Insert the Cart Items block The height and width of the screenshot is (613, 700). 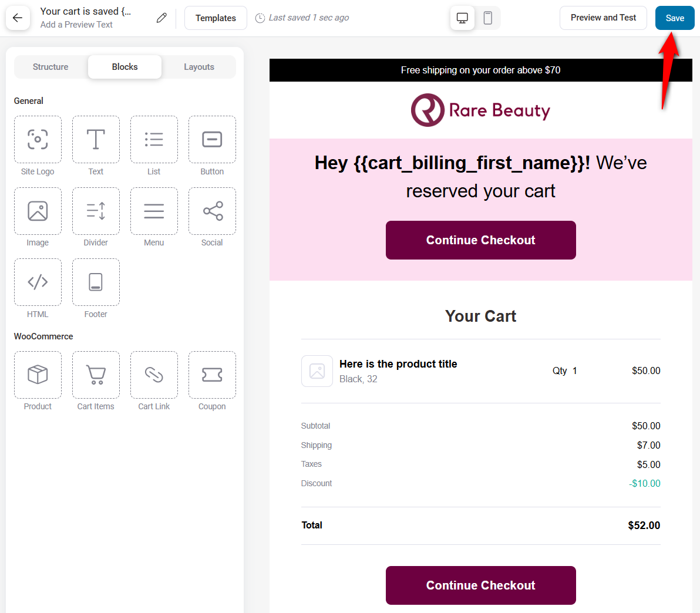coord(96,375)
